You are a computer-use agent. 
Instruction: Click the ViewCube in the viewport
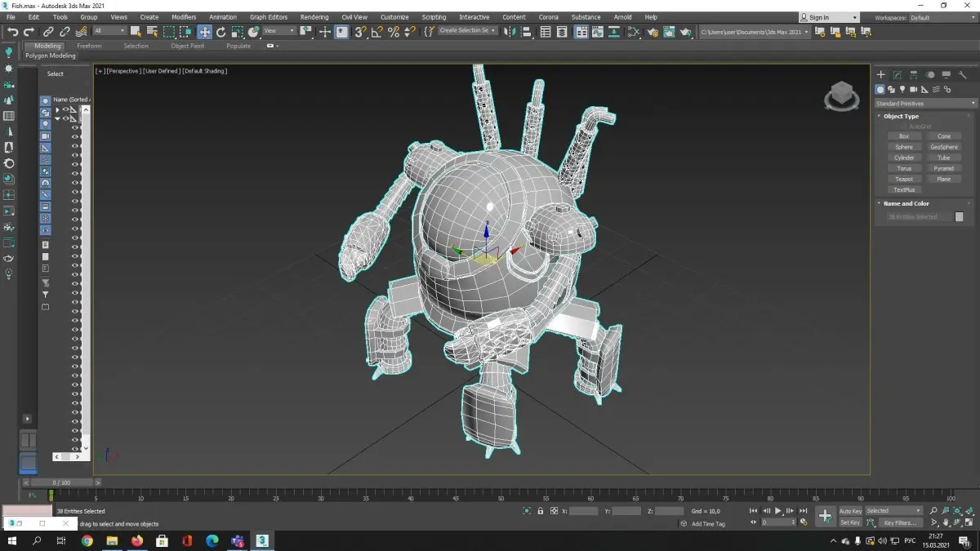click(x=841, y=96)
